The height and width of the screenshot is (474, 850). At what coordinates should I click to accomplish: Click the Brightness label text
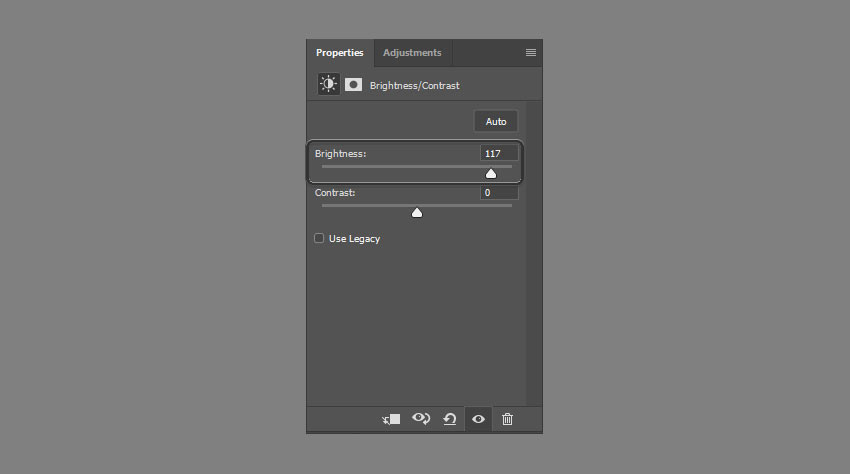[x=340, y=154]
